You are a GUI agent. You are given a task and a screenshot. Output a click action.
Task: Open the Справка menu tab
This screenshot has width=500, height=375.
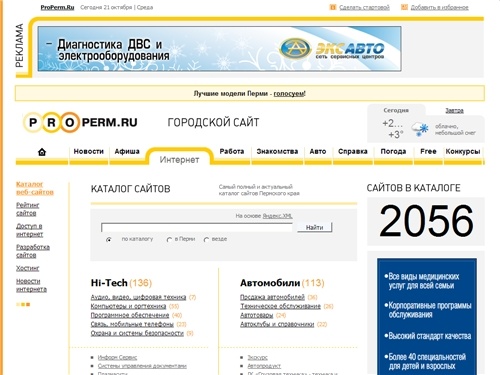[353, 151]
